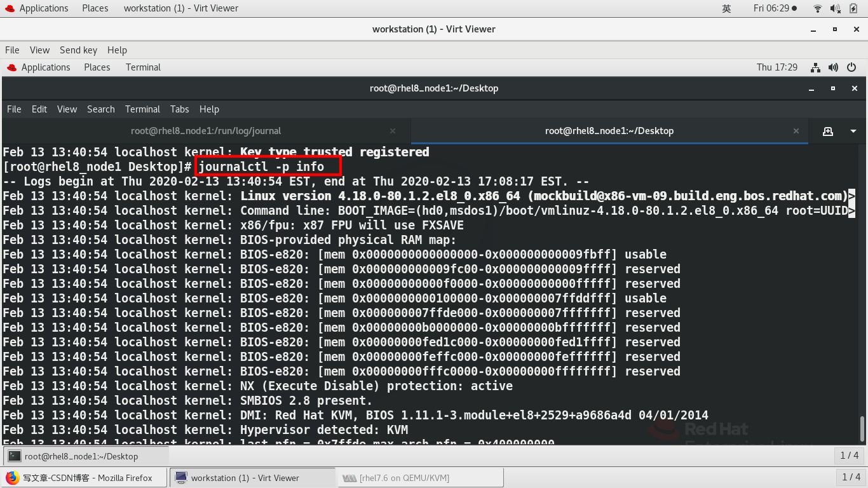The height and width of the screenshot is (488, 868).
Task: Click host Wi-Fi status icon
Action: [818, 8]
